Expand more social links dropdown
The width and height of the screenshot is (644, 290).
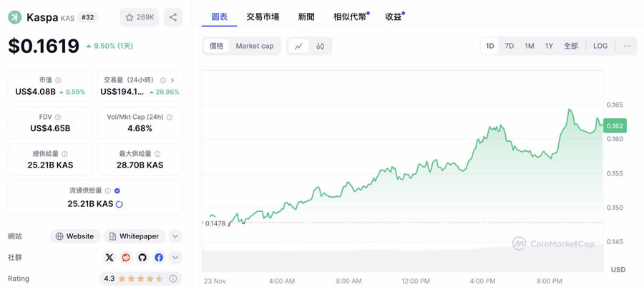point(175,258)
